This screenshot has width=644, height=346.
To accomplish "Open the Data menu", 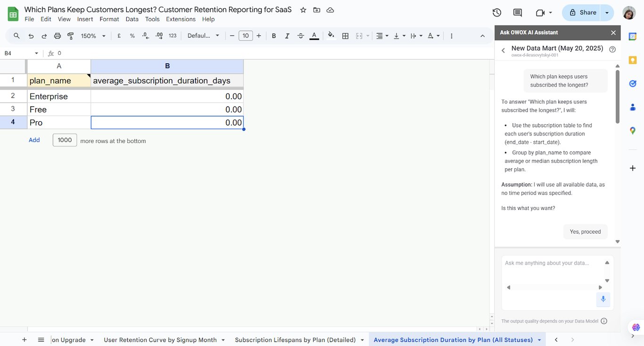I will [x=132, y=19].
